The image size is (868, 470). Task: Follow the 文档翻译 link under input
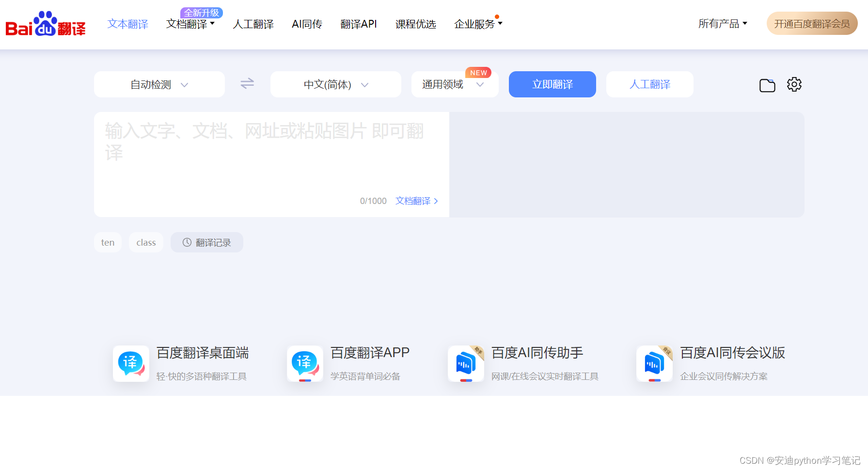point(413,201)
